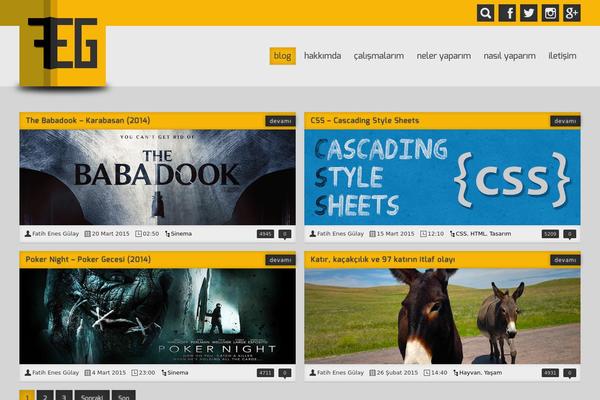This screenshot has width=600, height=400.
Task: Click CSS, HTML, Tasarım categories
Action: pyautogui.click(x=483, y=233)
